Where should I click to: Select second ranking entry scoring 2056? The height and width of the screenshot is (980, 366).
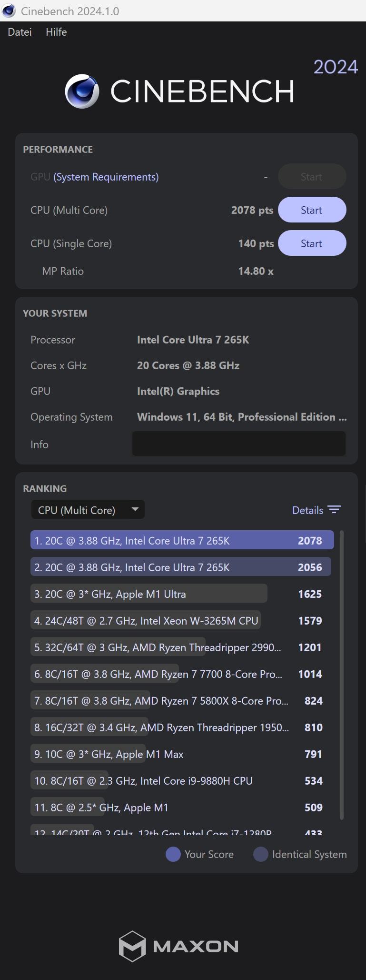(x=180, y=567)
